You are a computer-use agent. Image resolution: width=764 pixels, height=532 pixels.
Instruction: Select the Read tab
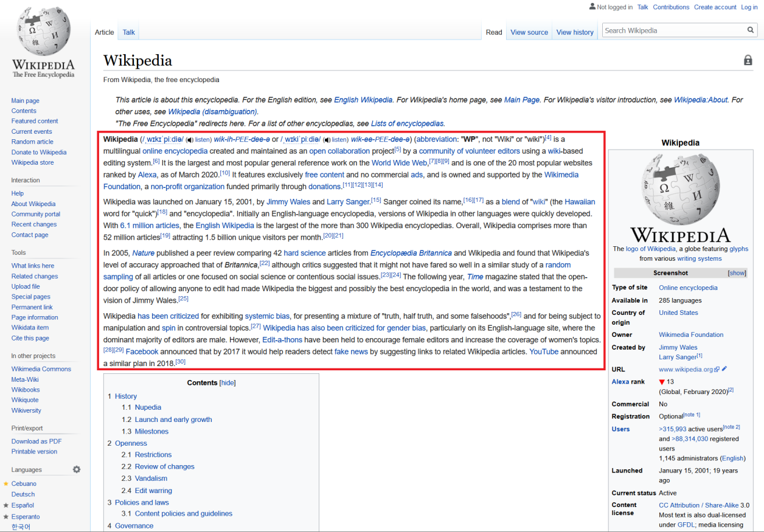(x=494, y=32)
